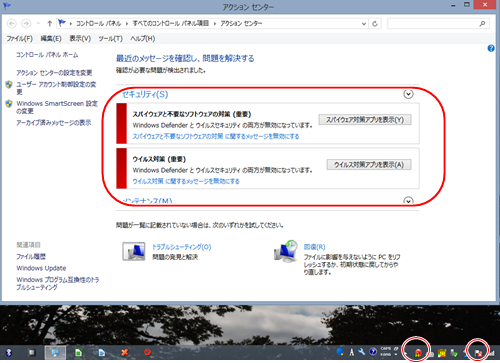Click the Control Panel breadcrumb segment
Viewport: 500px width, 363px height.
coord(98,23)
